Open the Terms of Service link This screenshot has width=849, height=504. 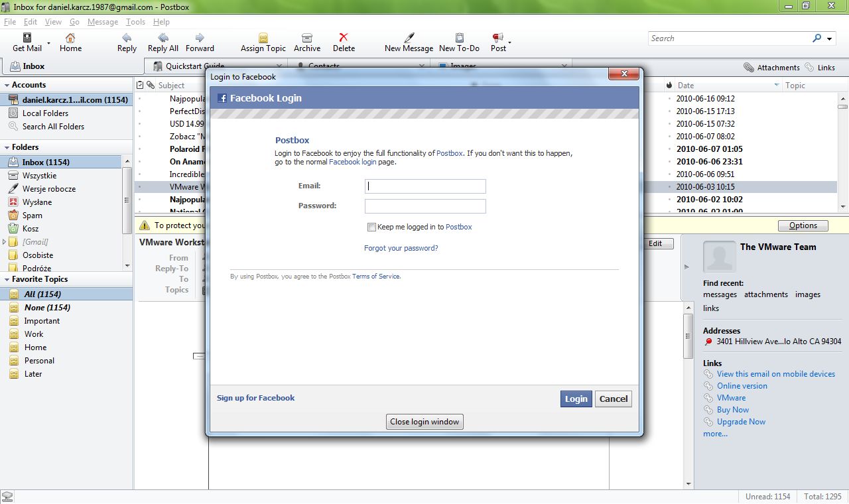pyautogui.click(x=376, y=277)
